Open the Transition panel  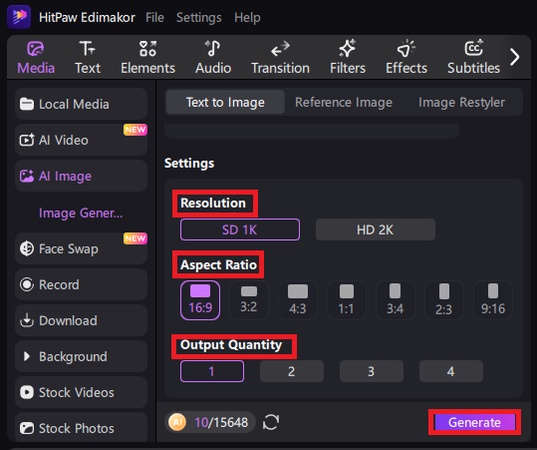pos(280,58)
